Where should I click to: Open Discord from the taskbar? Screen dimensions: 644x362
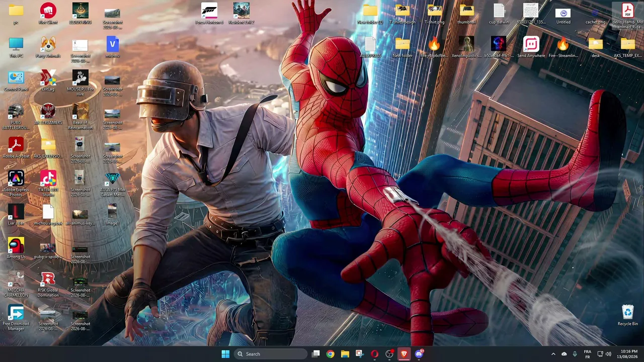tap(419, 354)
